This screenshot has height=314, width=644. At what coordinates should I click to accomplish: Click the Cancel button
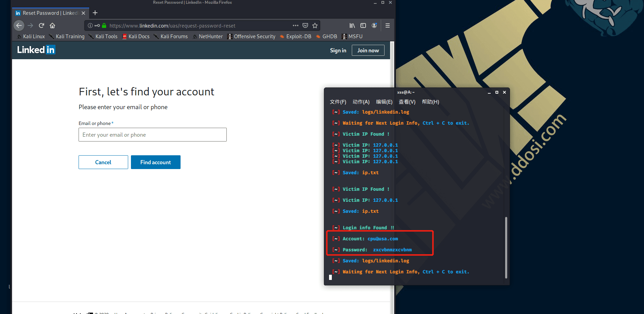point(103,162)
